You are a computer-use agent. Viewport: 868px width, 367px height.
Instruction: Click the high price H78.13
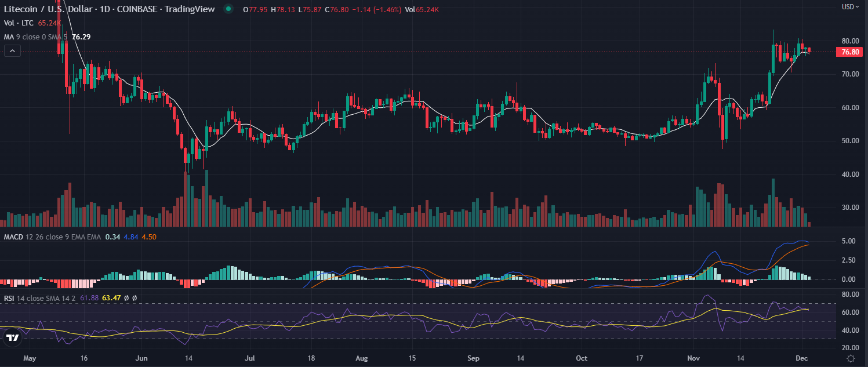pyautogui.click(x=284, y=9)
